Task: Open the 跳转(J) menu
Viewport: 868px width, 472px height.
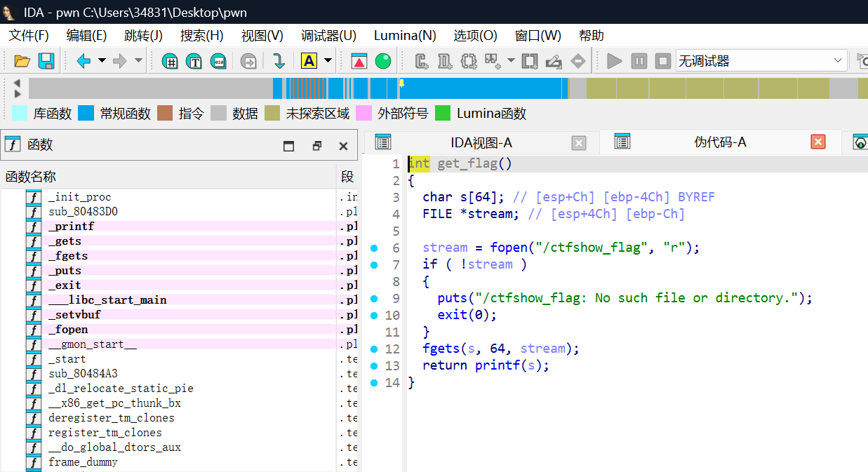Action: pos(143,35)
